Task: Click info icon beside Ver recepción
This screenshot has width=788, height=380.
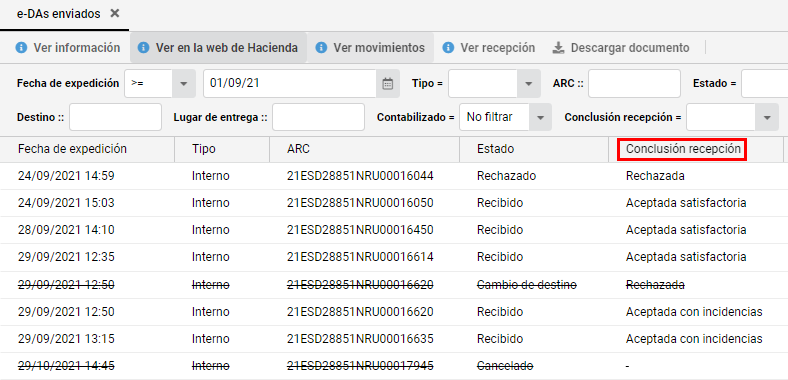Action: 448,48
